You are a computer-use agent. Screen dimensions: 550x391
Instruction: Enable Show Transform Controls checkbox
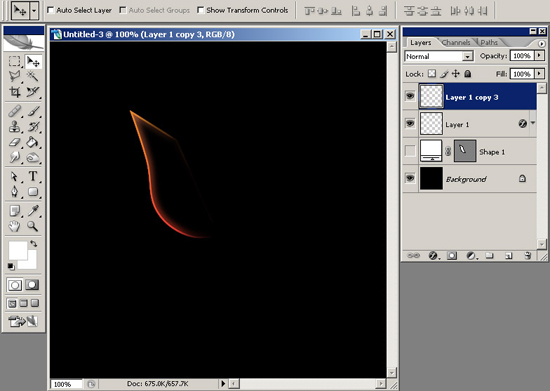tap(200, 10)
